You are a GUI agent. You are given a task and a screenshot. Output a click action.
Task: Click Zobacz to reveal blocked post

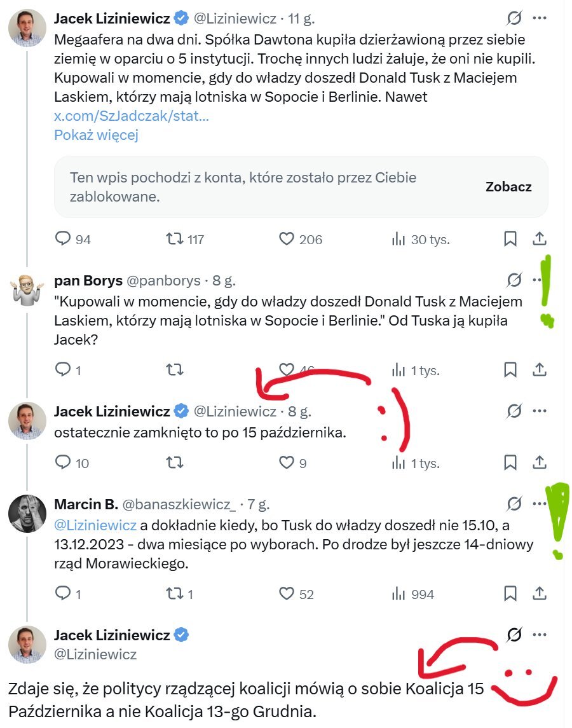[x=508, y=187]
